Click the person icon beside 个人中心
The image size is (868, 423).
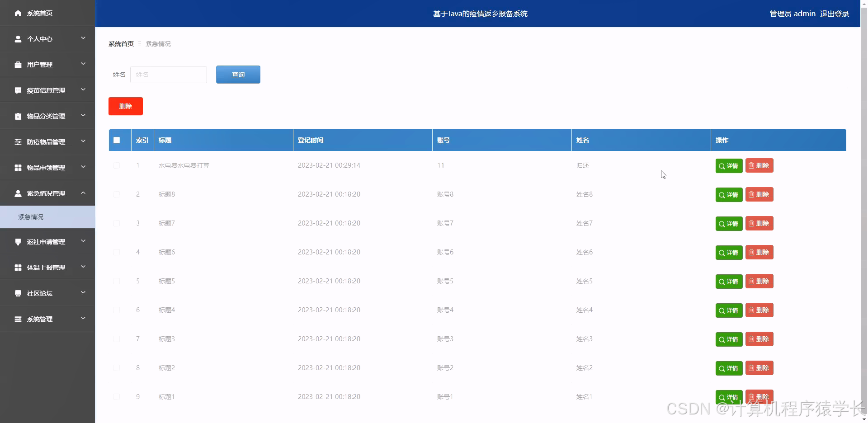[18, 39]
